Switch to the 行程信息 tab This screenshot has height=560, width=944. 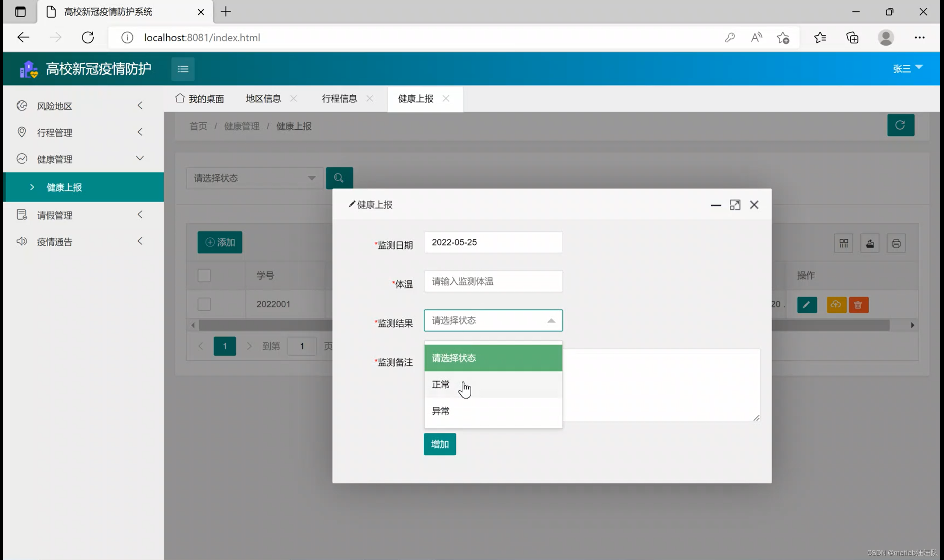[339, 99]
